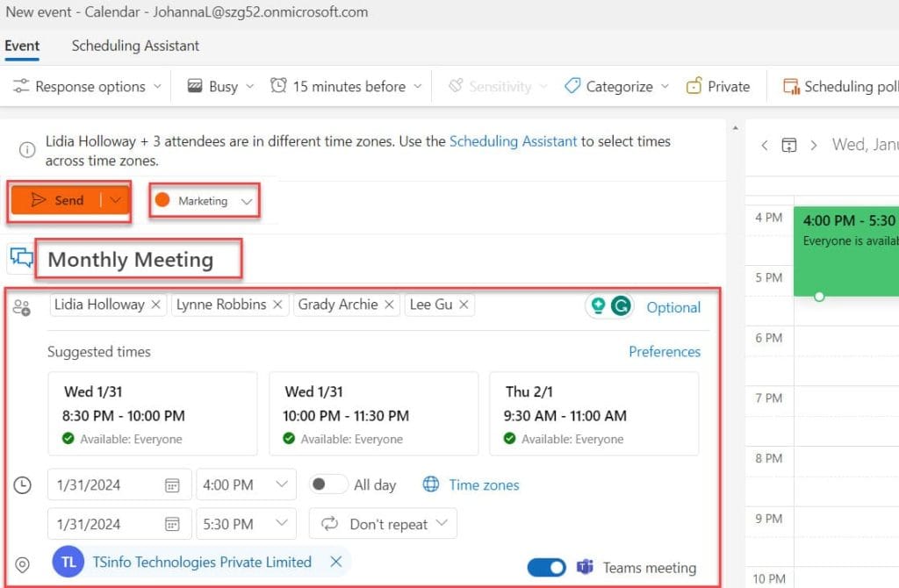This screenshot has width=899, height=588.
Task: Toggle the All day switch
Action: click(328, 484)
